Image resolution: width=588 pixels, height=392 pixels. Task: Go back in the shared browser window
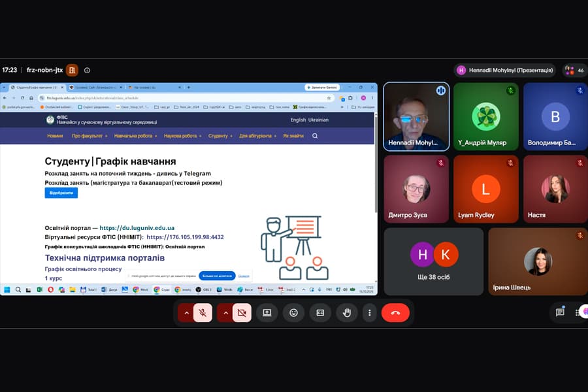pyautogui.click(x=5, y=98)
